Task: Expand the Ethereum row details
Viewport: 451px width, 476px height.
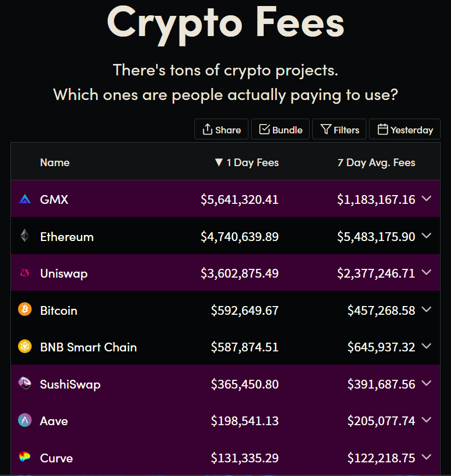Action: tap(427, 236)
